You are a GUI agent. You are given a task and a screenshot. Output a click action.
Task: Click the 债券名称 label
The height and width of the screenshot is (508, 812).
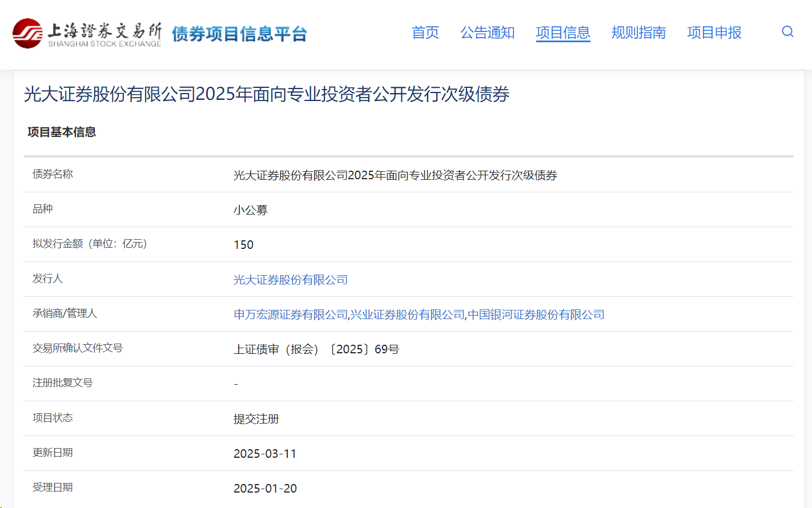53,174
